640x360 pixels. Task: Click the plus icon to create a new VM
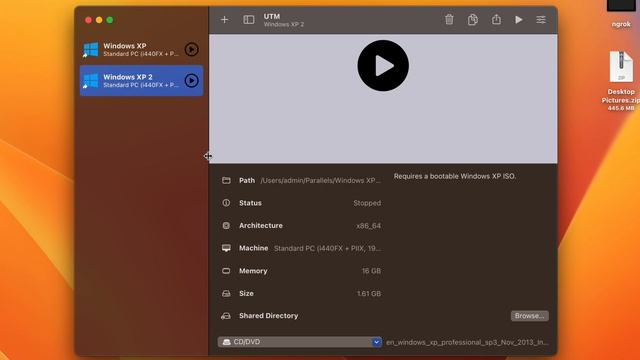pyautogui.click(x=224, y=20)
